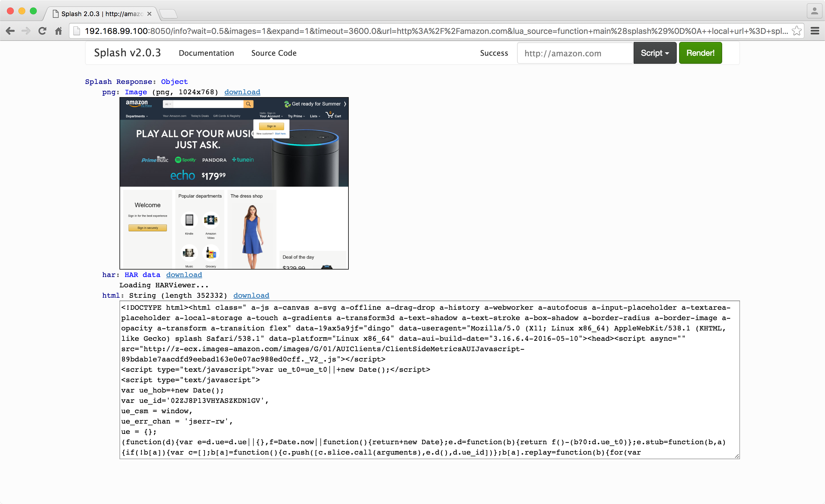The width and height of the screenshot is (825, 504).
Task: Open the Source Code menu item
Action: tap(273, 53)
